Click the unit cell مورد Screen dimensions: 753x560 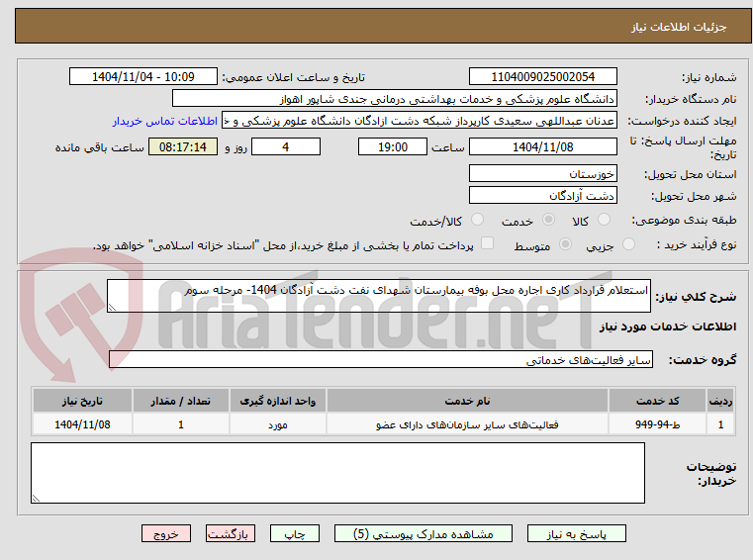[278, 424]
